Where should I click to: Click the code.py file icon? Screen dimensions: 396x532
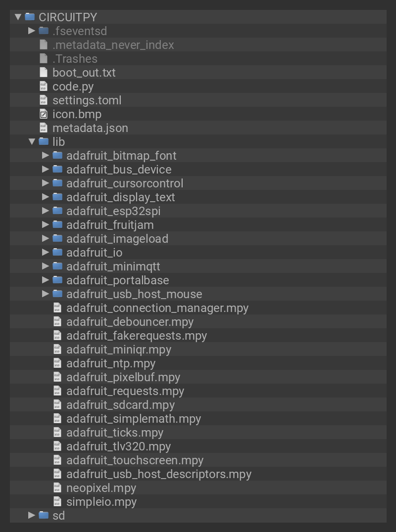[x=44, y=87]
